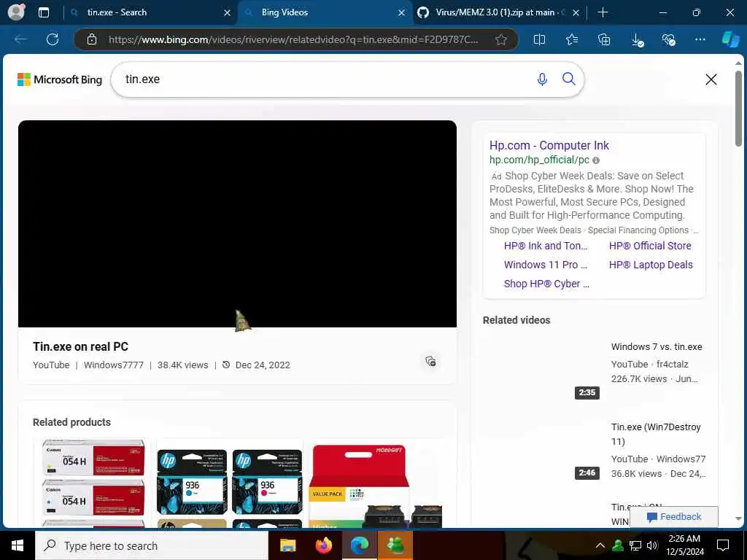747x560 pixels.
Task: Go back to the previous page
Action: pyautogui.click(x=20, y=39)
